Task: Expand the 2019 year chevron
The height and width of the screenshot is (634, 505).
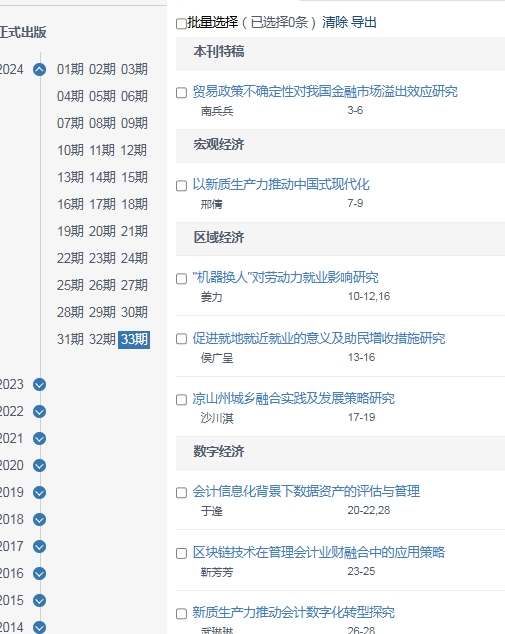Action: tap(39, 492)
